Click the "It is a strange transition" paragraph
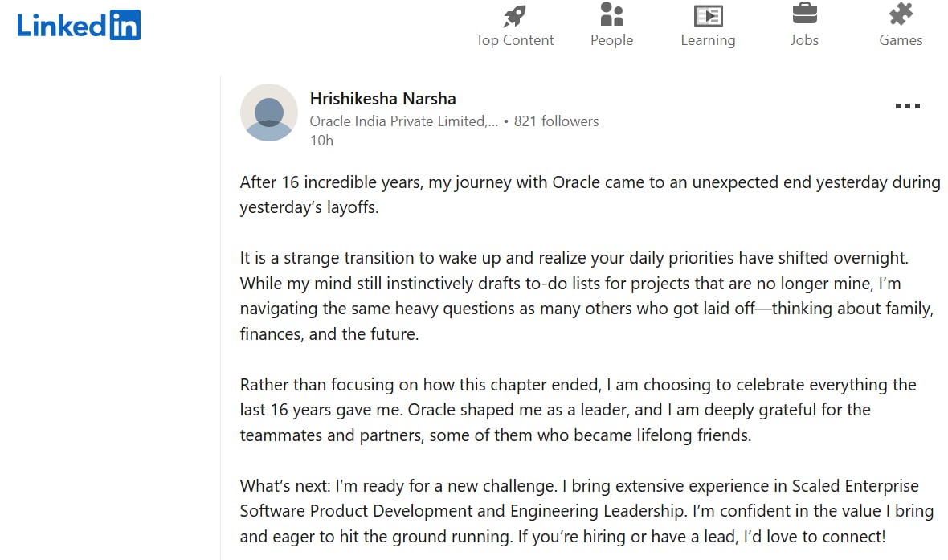Screen dimensions: 948x560 click(586, 296)
